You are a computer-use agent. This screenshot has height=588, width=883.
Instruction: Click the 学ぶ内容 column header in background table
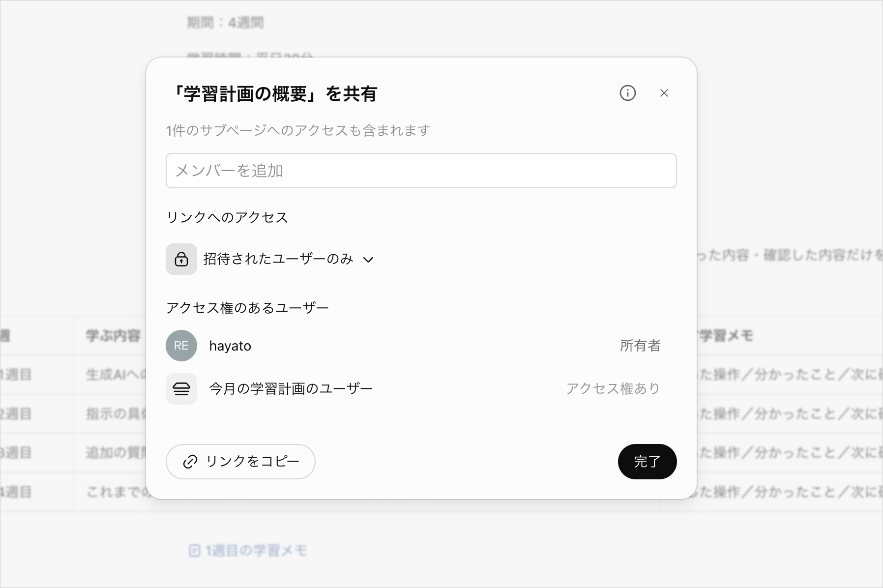point(114,336)
